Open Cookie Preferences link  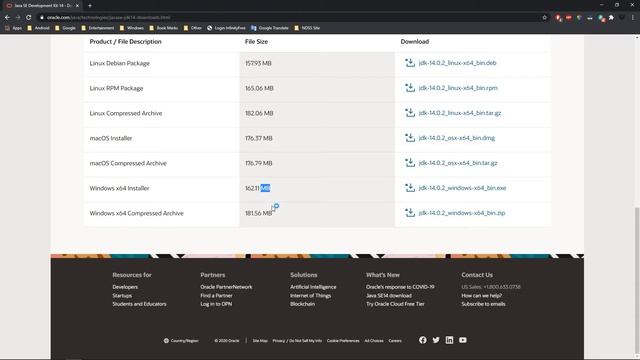coord(343,340)
